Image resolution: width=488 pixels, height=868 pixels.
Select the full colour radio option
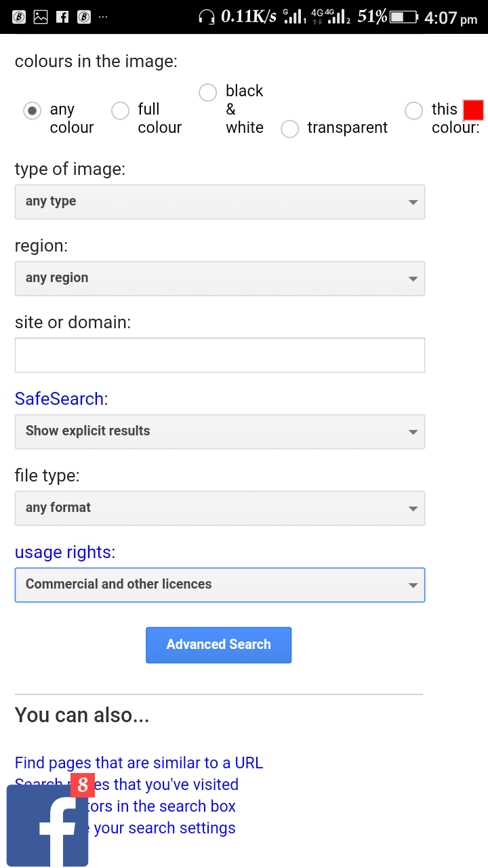120,111
